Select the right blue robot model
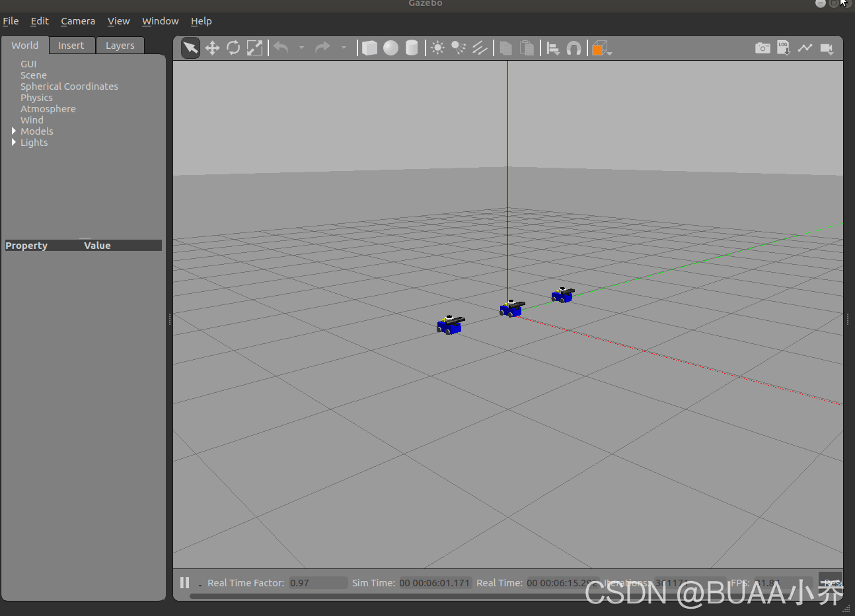Screen dimensions: 855x616 (562, 294)
